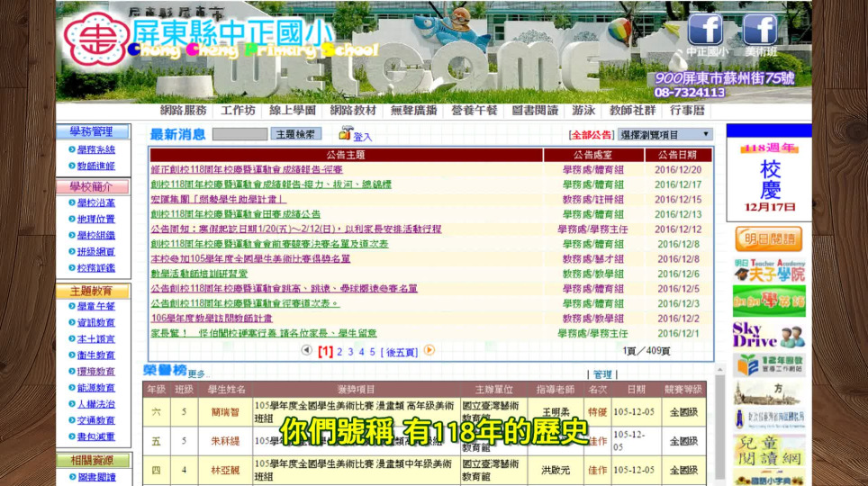Open 能源教育 sidebar link
Viewport: 868px width, 486px height.
(x=95, y=388)
